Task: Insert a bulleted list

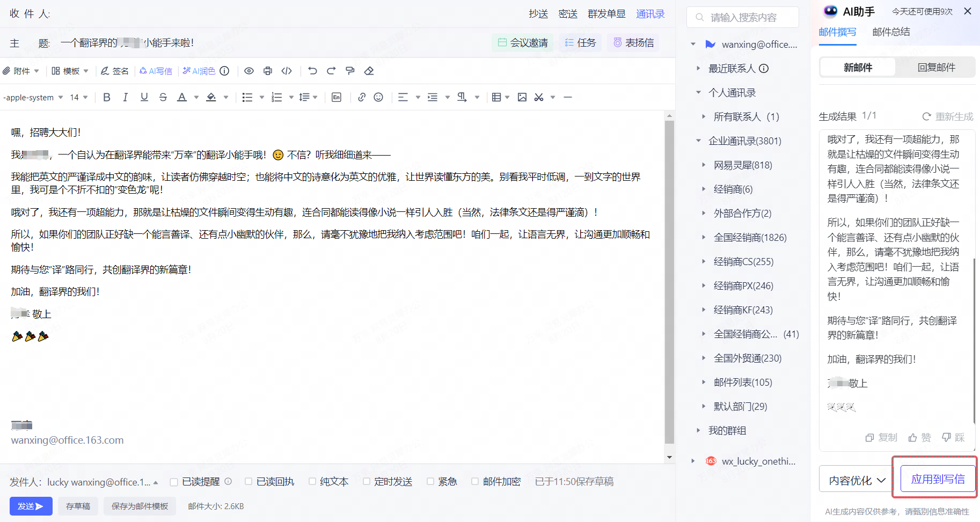Action: point(247,97)
